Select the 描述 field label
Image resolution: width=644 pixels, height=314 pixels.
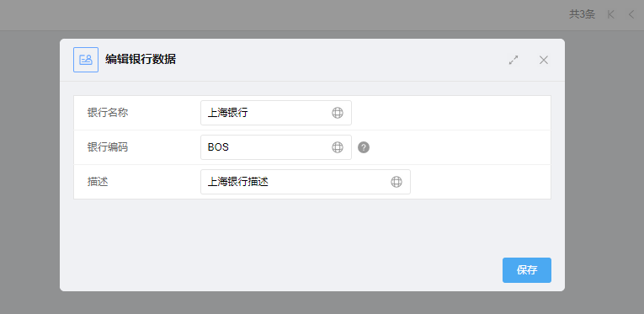98,182
